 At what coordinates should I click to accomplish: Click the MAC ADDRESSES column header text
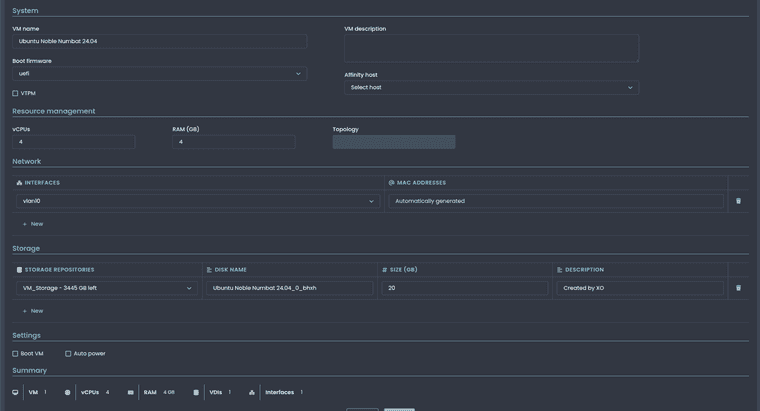(x=421, y=183)
